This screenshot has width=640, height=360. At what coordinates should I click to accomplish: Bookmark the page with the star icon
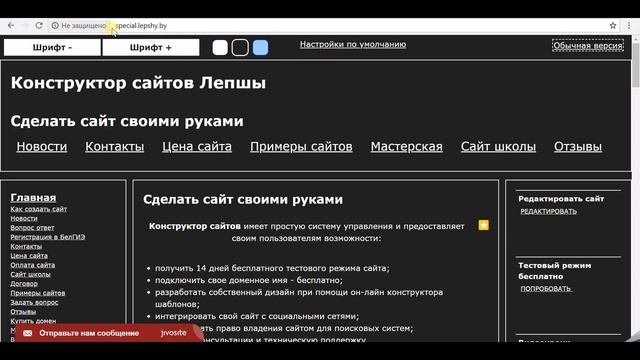(613, 25)
